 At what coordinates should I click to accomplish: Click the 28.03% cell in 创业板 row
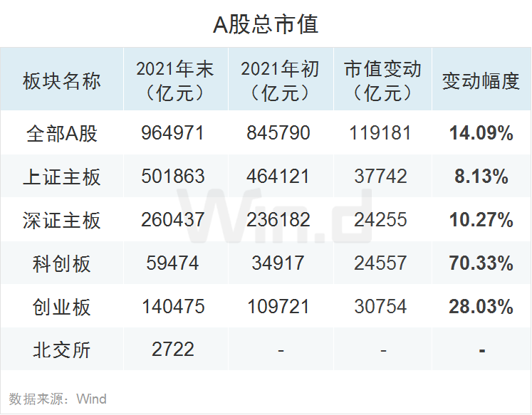tap(481, 307)
